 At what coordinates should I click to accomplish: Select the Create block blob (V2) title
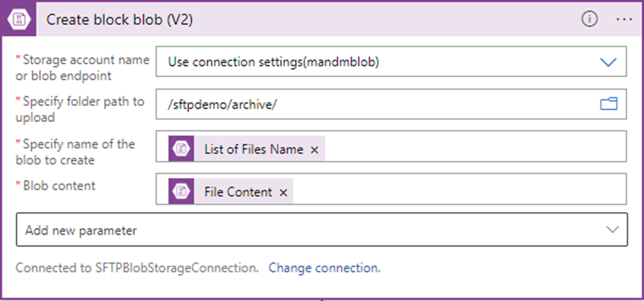click(x=119, y=20)
